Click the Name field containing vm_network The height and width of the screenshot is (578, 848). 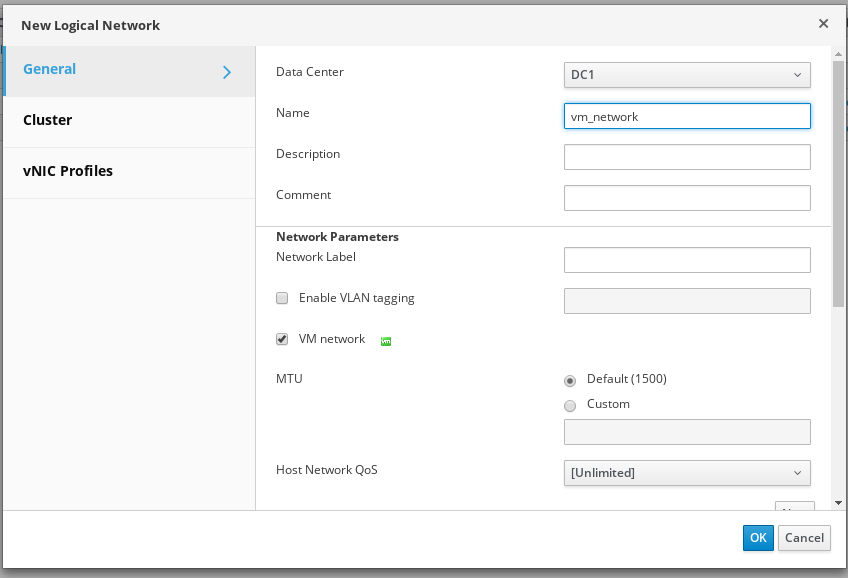(686, 116)
